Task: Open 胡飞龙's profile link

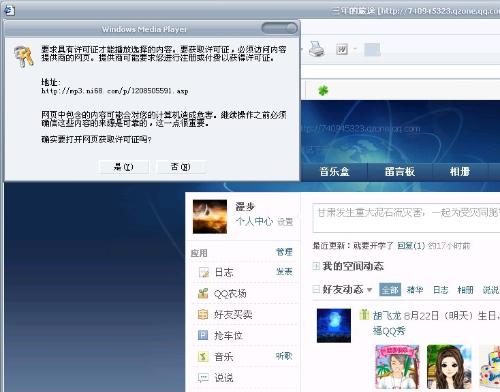Action: point(387,315)
